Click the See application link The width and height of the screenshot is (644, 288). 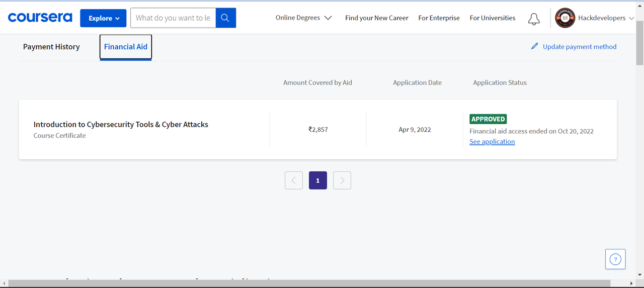click(x=492, y=142)
